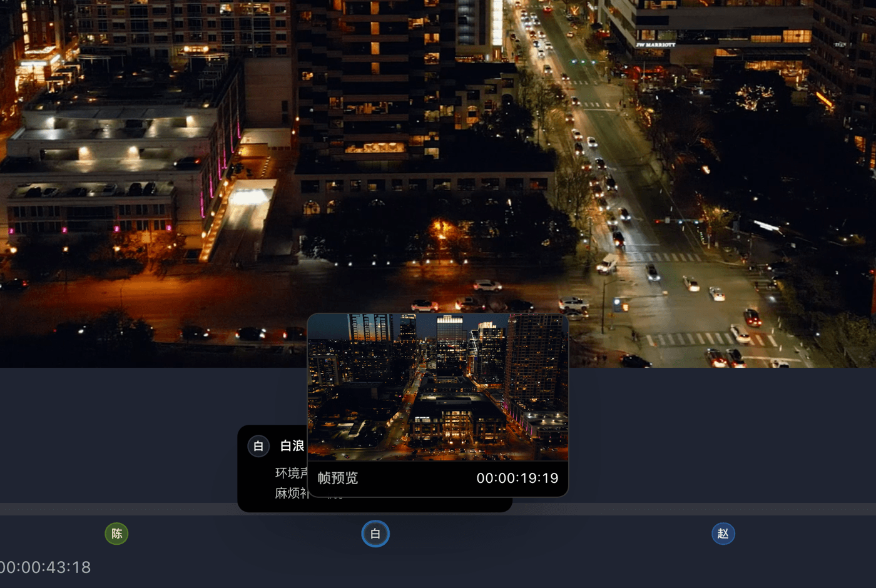Image resolution: width=876 pixels, height=588 pixels.
Task: Open 陈's comment marker on timeline
Action: point(116,534)
